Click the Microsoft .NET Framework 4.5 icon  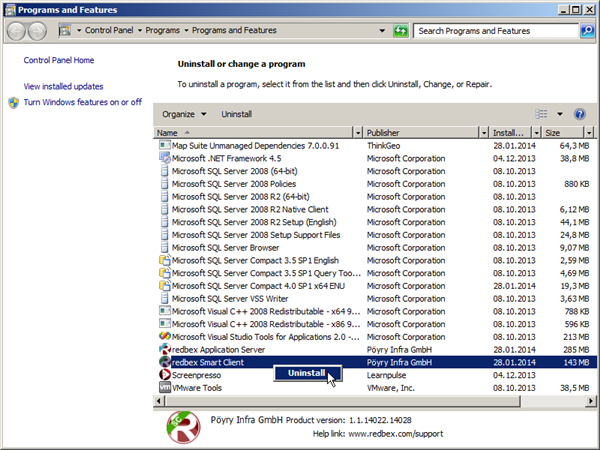click(165, 158)
